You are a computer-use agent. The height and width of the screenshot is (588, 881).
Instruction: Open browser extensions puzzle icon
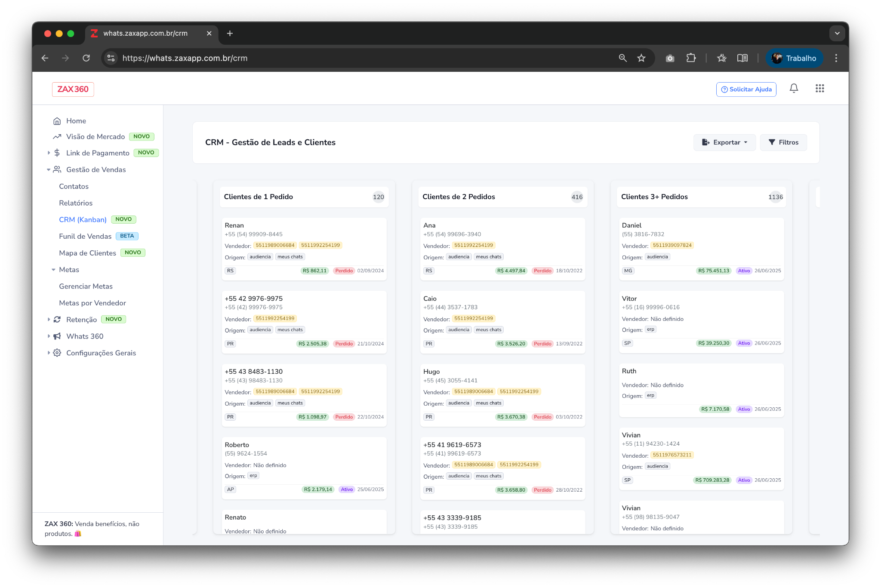(x=691, y=58)
